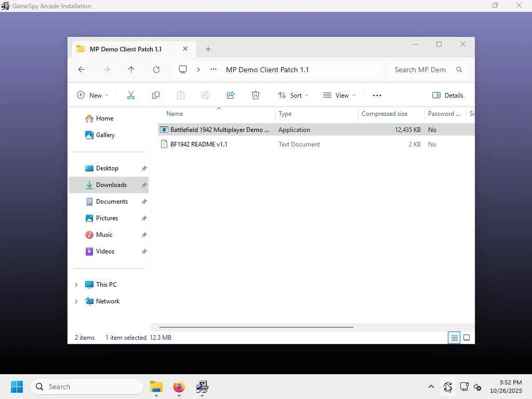Click the address bar breadcrumb chevron
The image size is (532, 399).
click(x=198, y=70)
